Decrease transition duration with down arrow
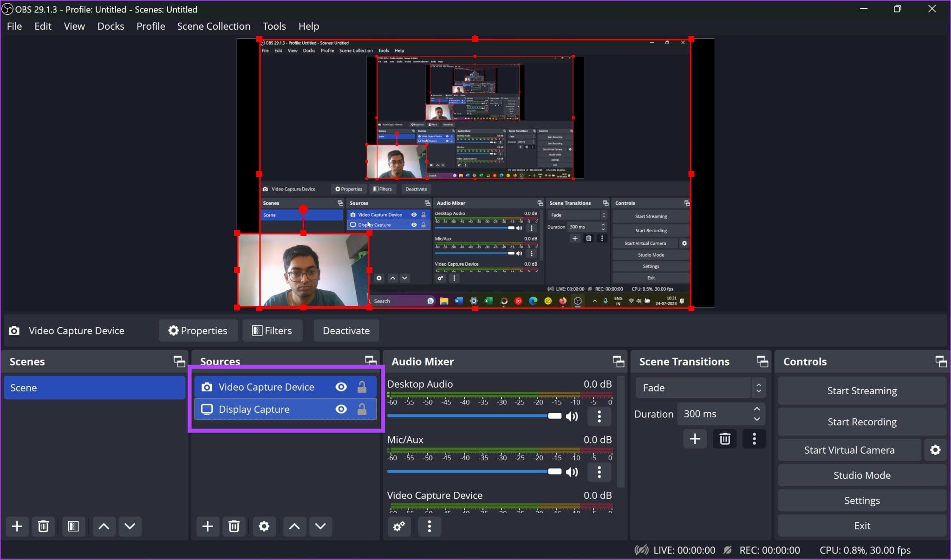The height and width of the screenshot is (560, 951). [x=757, y=419]
